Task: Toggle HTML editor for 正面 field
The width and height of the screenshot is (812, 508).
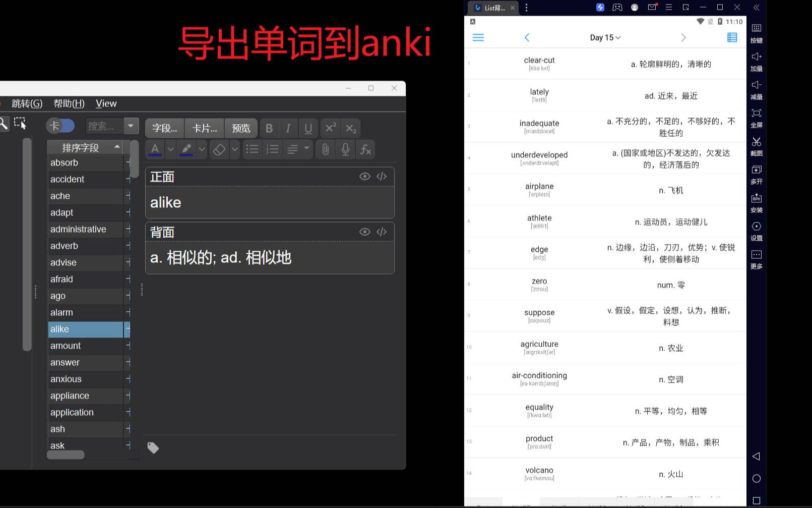Action: [382, 176]
